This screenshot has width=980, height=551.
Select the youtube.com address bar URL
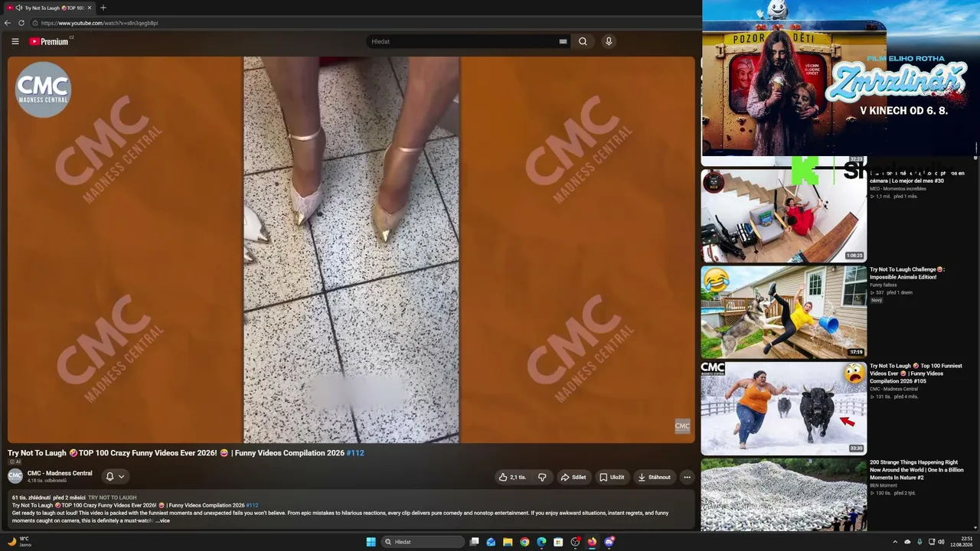(x=100, y=23)
